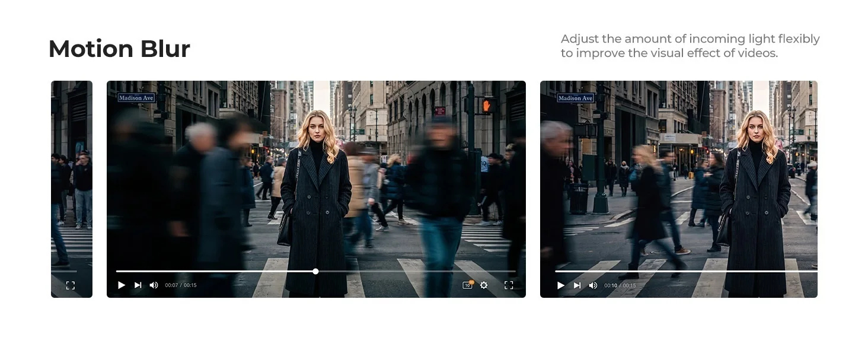Click the text "to improve the visual effect of videos."
The width and height of the screenshot is (868, 356).
point(669,53)
